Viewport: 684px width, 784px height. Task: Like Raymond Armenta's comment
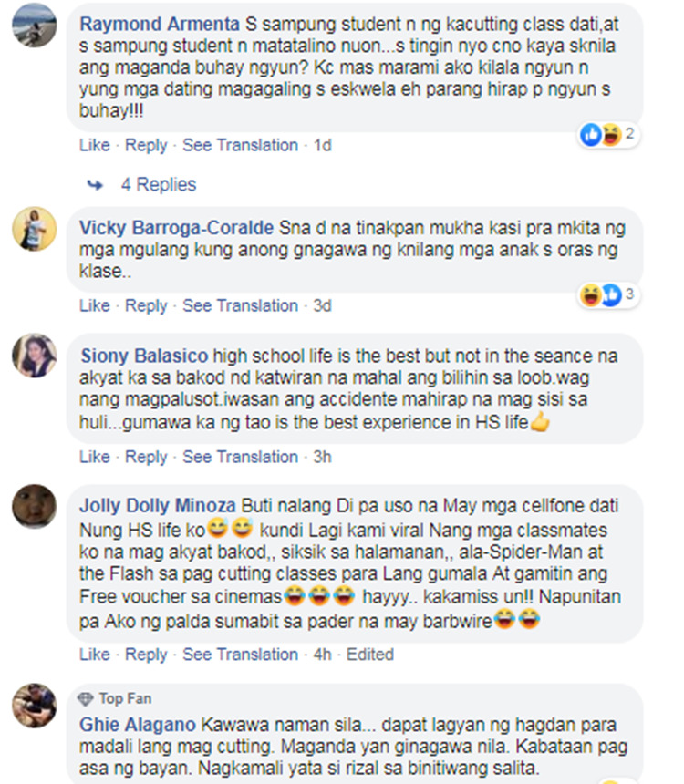coord(94,145)
